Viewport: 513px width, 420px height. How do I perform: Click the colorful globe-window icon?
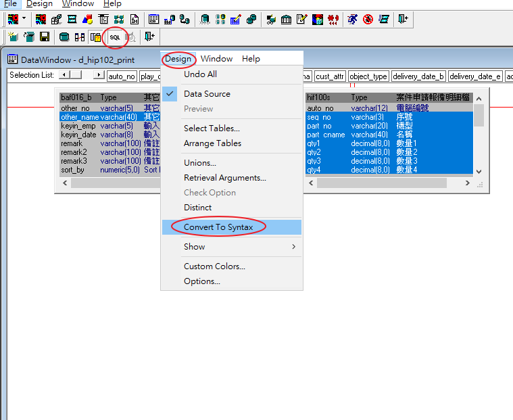pos(318,20)
